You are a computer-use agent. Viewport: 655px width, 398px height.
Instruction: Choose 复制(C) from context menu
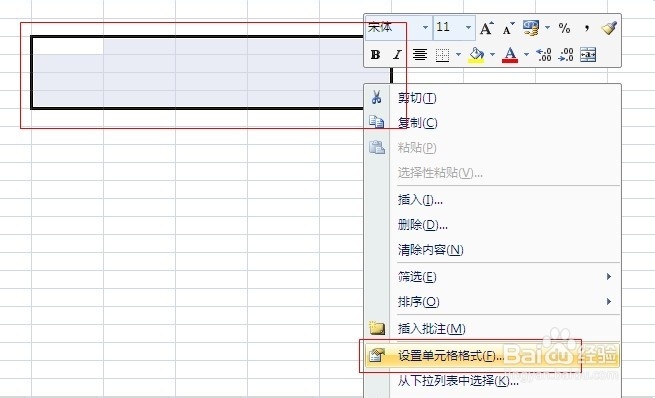492,122
